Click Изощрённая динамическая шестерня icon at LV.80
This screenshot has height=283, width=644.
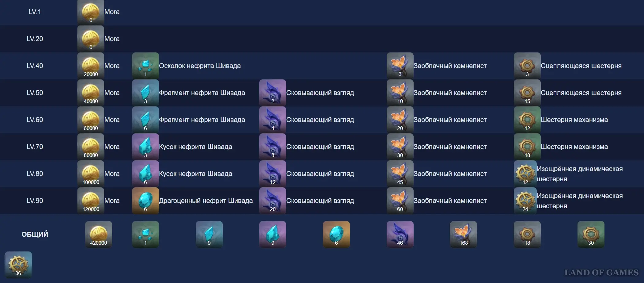525,174
